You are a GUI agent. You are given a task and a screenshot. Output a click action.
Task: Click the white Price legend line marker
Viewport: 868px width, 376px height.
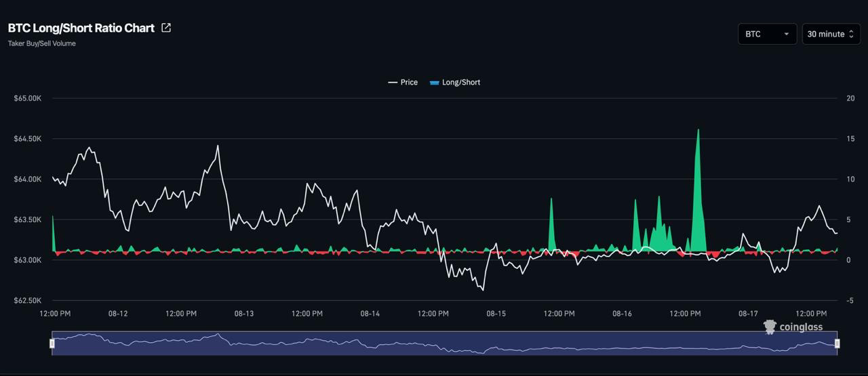[393, 83]
